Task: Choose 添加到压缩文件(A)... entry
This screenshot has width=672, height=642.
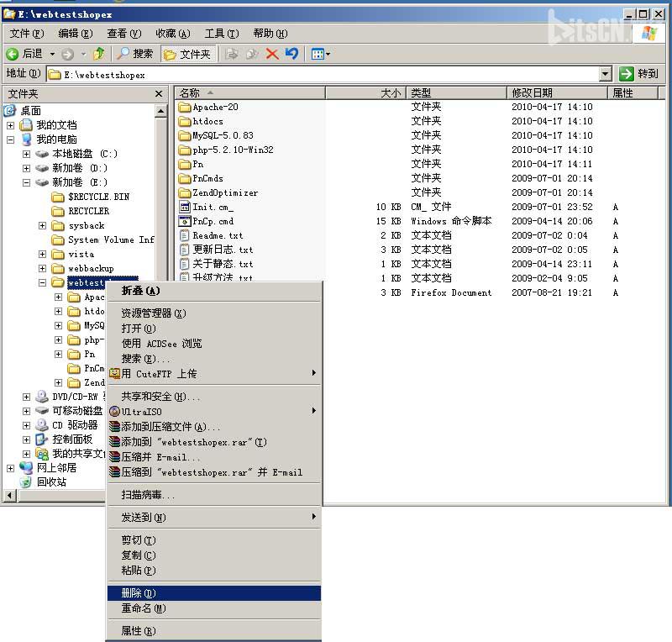Action: click(x=214, y=427)
